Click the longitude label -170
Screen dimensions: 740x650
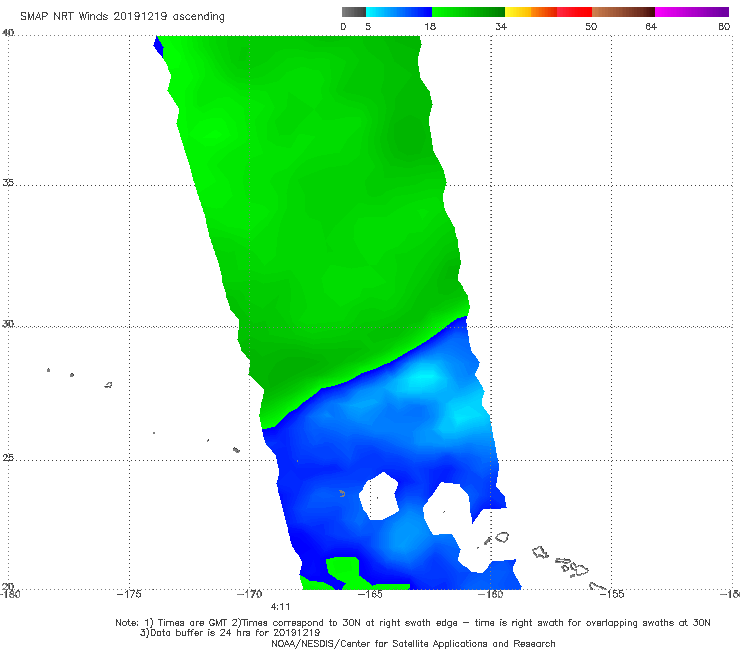[249, 594]
